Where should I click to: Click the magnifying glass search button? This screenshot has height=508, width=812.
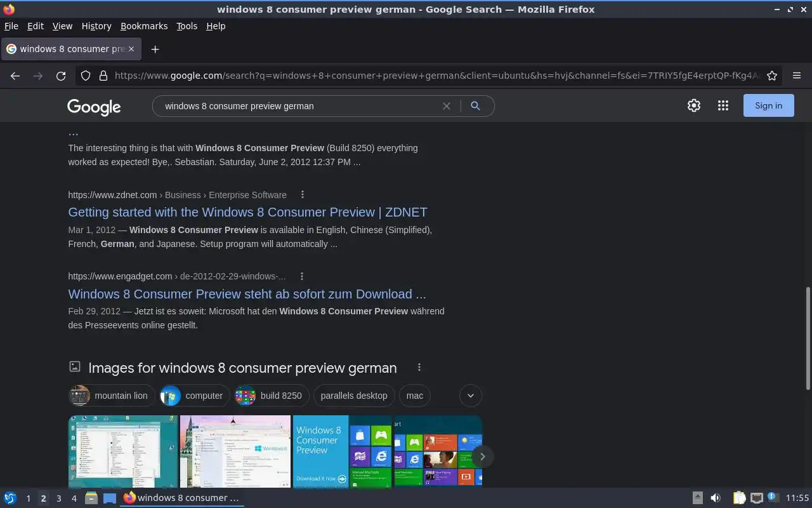point(475,106)
